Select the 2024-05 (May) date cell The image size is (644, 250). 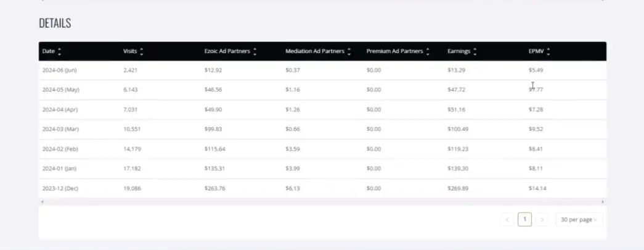pyautogui.click(x=61, y=90)
